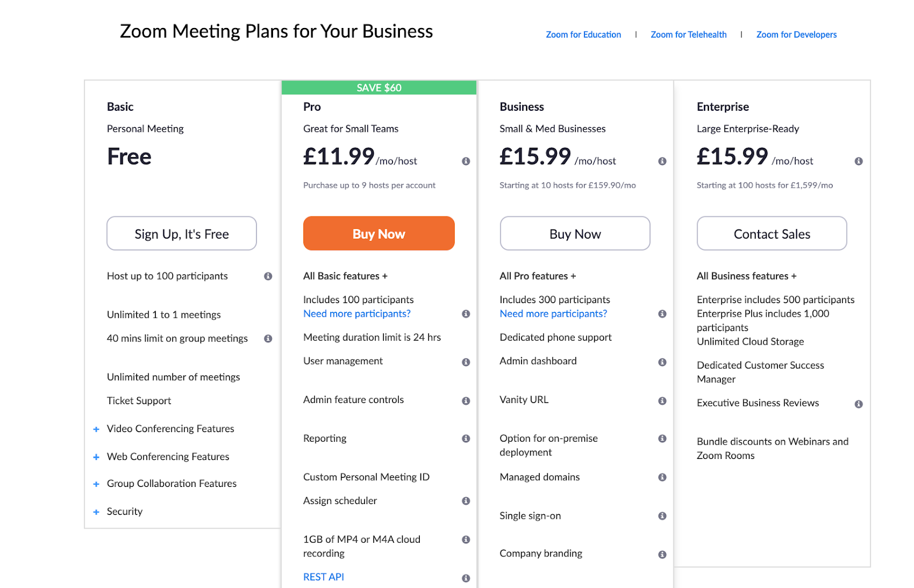Click info icon beside Pro price

point(466,162)
